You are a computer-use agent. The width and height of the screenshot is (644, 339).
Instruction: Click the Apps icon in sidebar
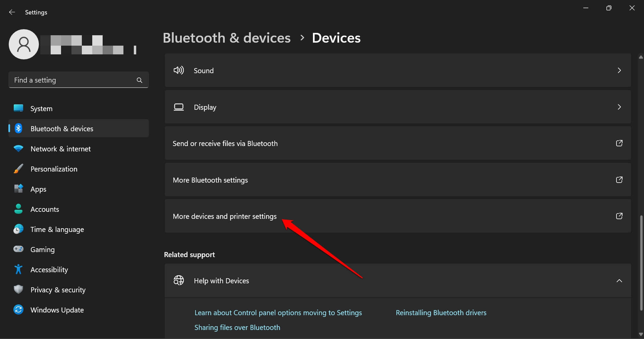(18, 189)
